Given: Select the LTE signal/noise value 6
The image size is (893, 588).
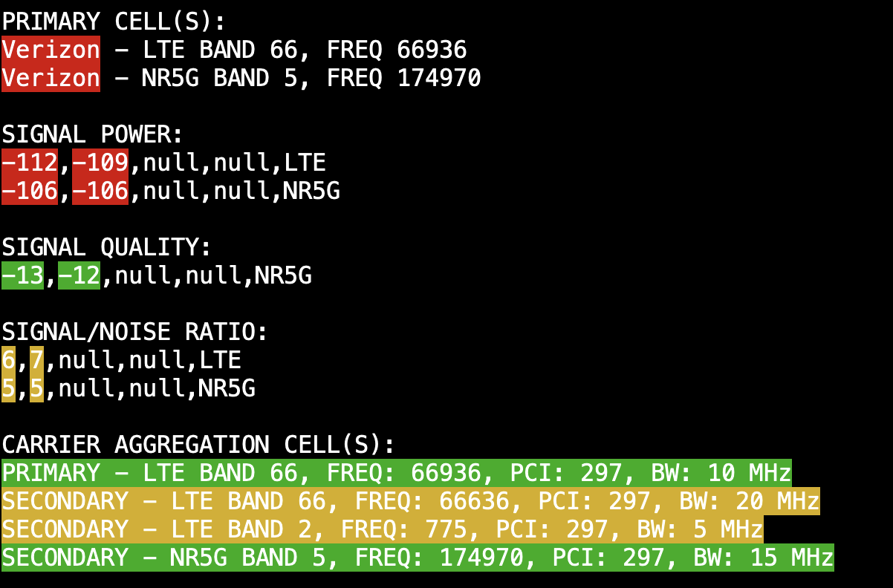Looking at the screenshot, I should [9, 360].
